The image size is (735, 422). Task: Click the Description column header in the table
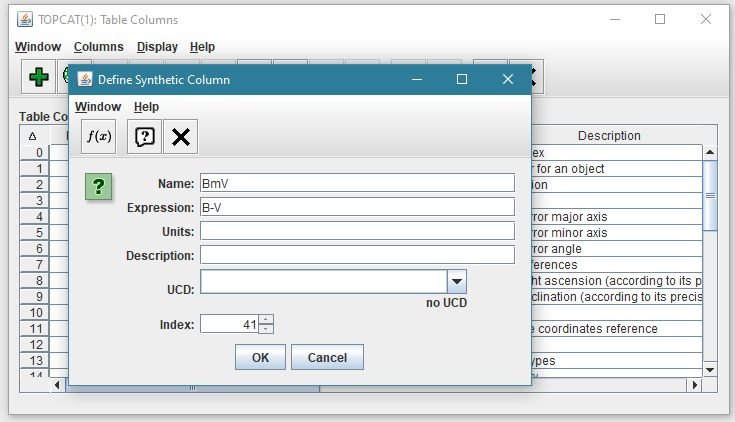(608, 136)
